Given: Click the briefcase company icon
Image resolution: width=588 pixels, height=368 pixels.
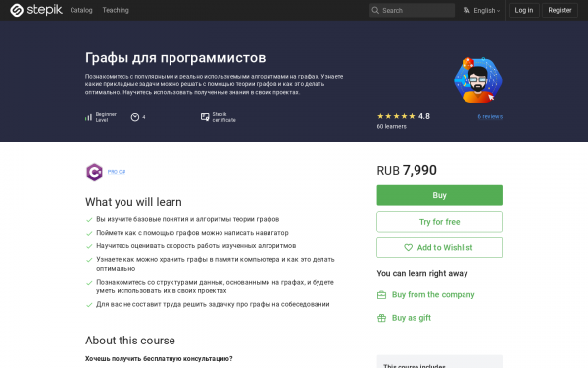Looking at the screenshot, I should pos(381,295).
